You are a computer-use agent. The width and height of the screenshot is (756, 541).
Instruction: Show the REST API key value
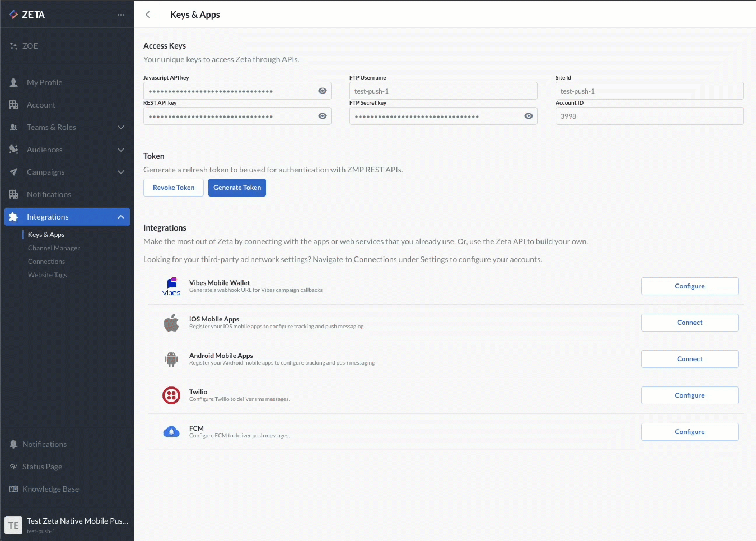tap(323, 116)
